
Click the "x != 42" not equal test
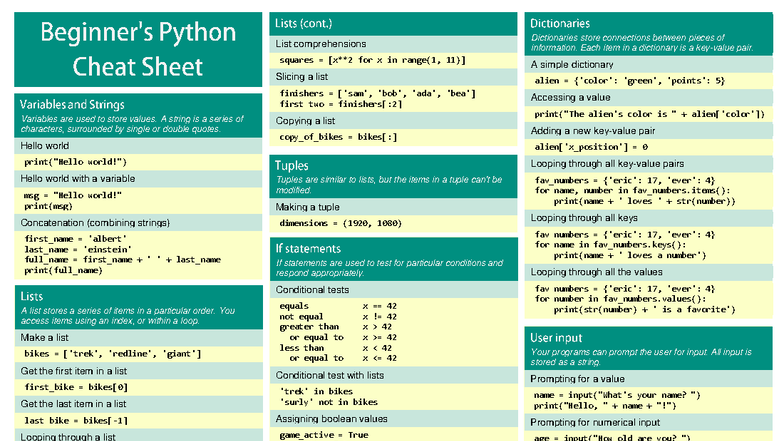[380, 316]
